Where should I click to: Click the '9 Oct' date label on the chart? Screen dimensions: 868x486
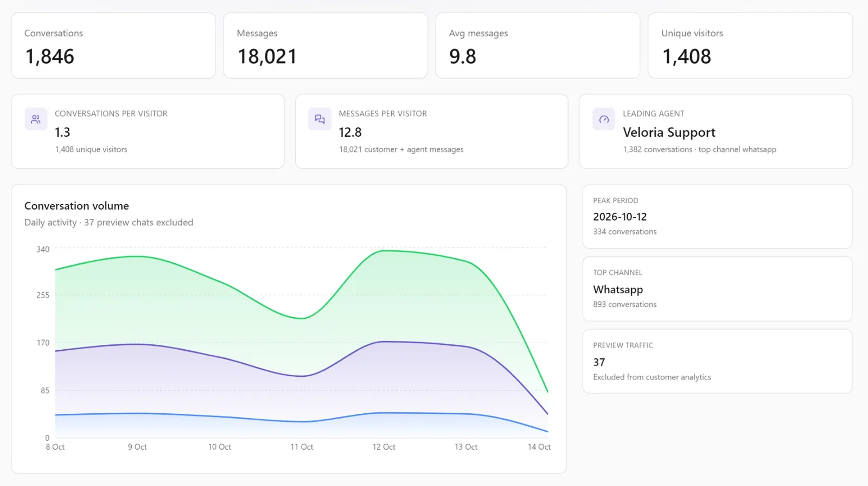[137, 447]
